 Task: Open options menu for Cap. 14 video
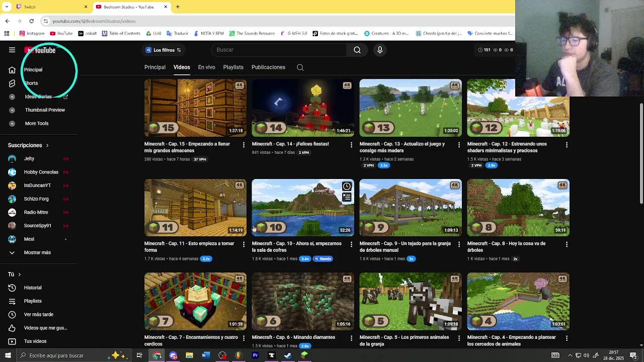tap(351, 145)
